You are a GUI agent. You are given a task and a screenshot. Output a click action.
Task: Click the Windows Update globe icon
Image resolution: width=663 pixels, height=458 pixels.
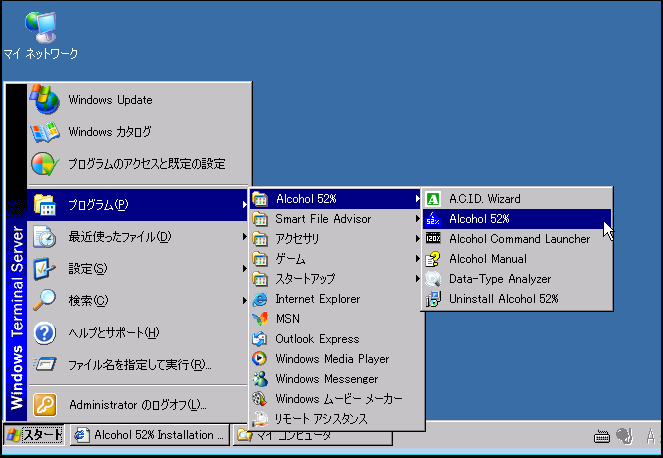[45, 99]
